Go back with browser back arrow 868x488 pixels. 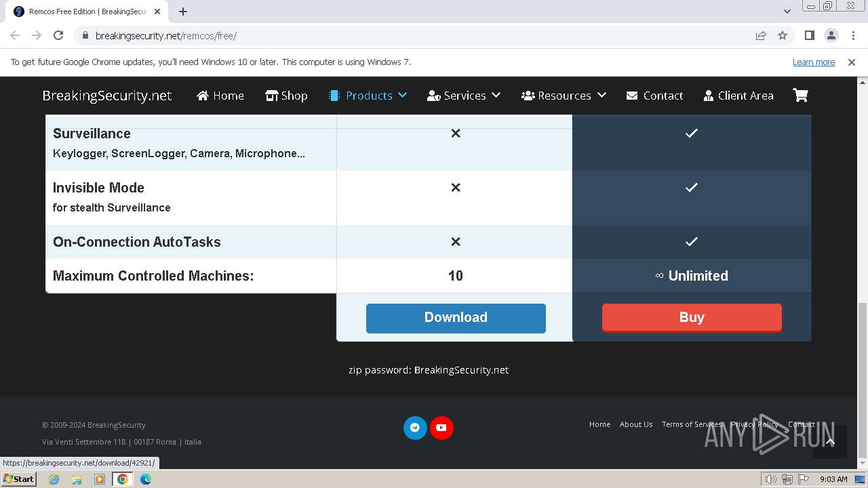[x=15, y=35]
